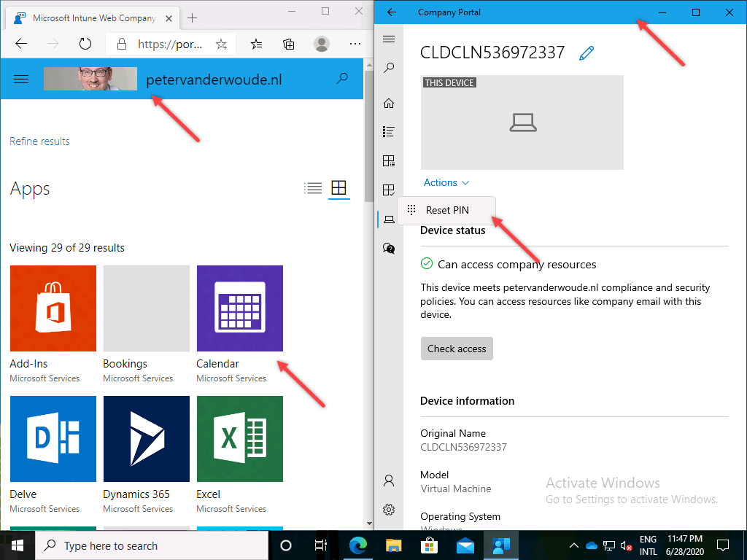Switch Apps to list view
Image resolution: width=747 pixels, height=560 pixels.
[x=313, y=187]
